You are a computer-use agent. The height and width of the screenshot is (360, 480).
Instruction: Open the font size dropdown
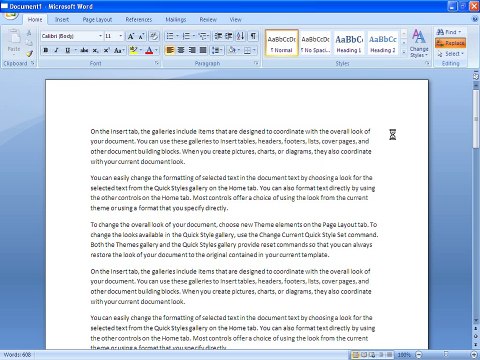point(121,36)
